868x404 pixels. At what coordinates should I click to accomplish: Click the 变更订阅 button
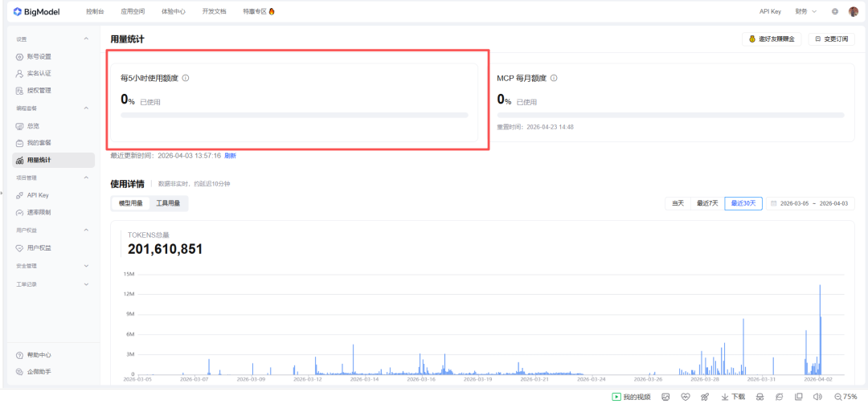click(x=833, y=39)
